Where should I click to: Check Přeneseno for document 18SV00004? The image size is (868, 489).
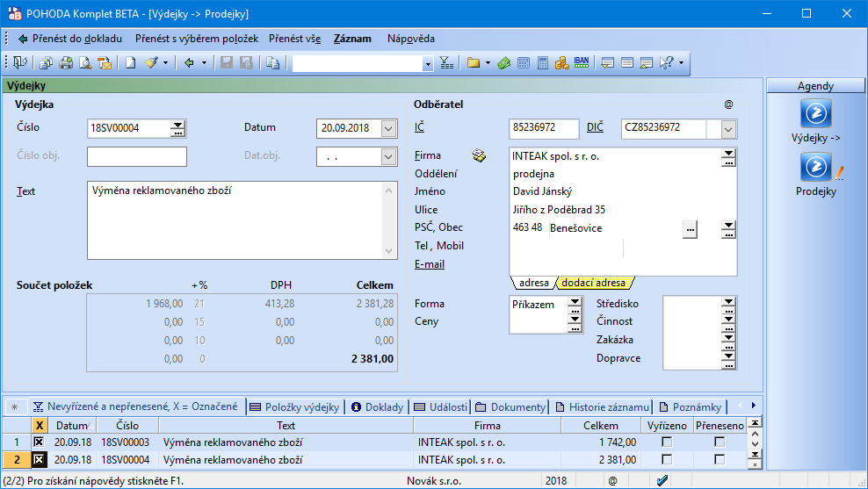point(720,460)
